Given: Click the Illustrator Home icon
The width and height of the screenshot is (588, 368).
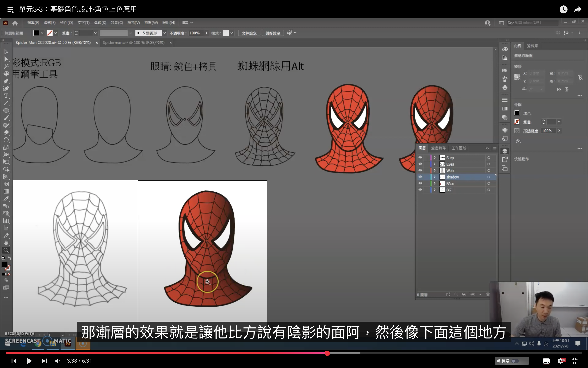Looking at the screenshot, I should [x=15, y=23].
